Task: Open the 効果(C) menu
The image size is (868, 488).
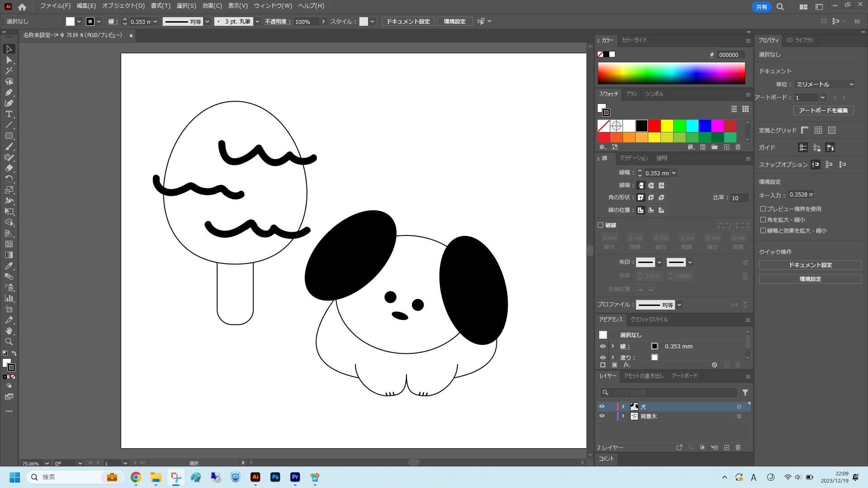Action: pyautogui.click(x=212, y=6)
